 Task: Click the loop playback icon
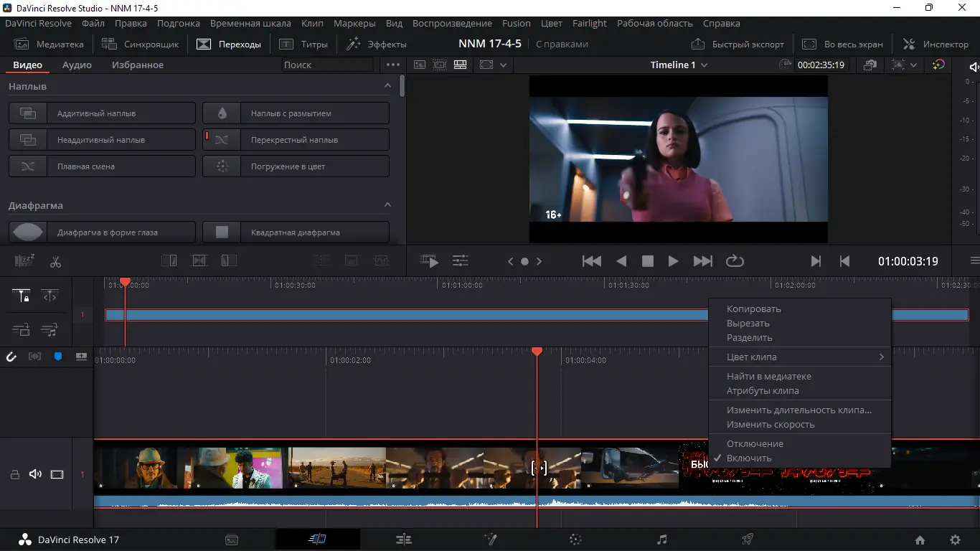tap(735, 261)
